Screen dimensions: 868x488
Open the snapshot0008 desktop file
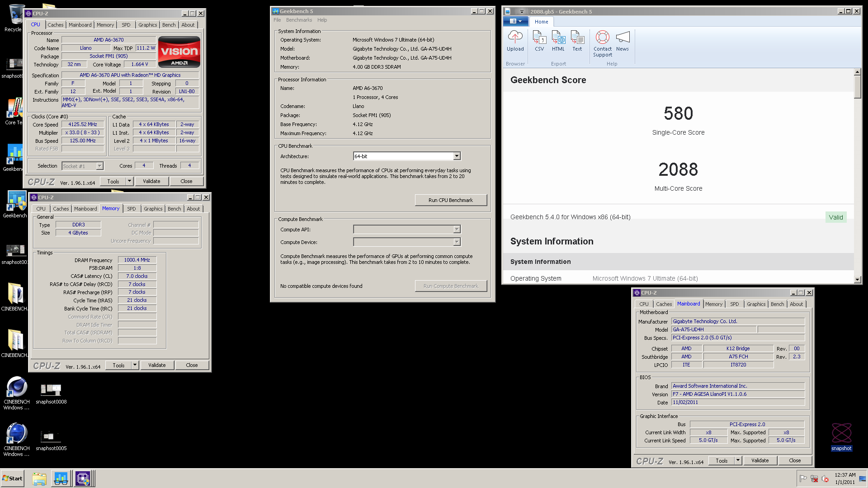[x=51, y=393]
